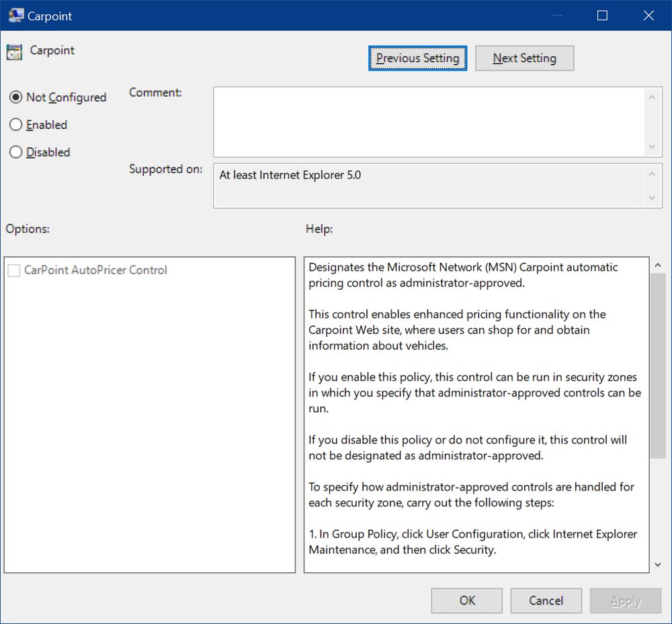
Task: Click help text '1. In Group Policy'
Action: (x=353, y=534)
